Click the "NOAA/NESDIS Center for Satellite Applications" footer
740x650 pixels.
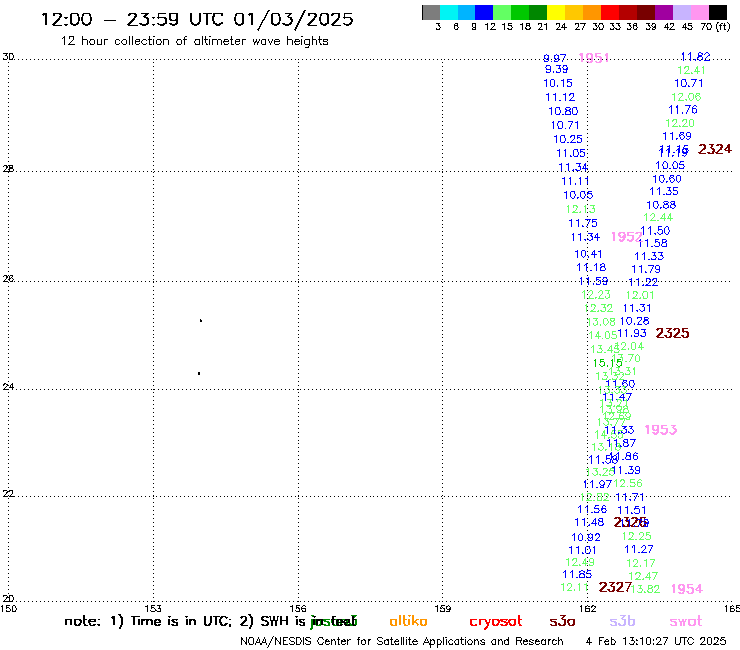pos(362,642)
